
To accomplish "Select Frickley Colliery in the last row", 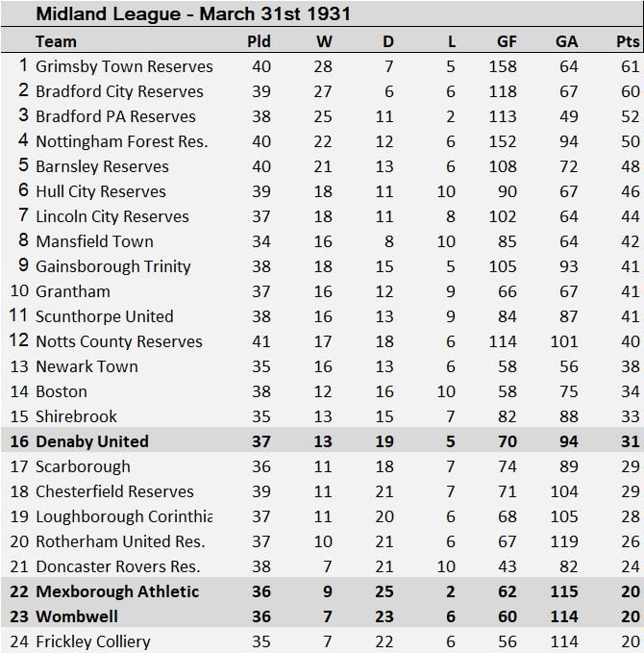I will 95,641.
